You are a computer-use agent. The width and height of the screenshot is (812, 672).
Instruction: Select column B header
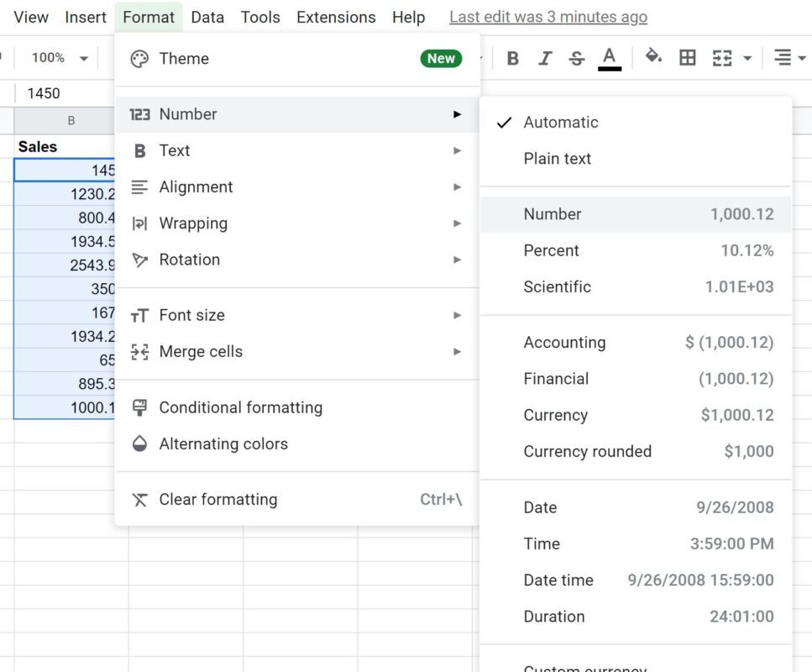pyautogui.click(x=65, y=121)
